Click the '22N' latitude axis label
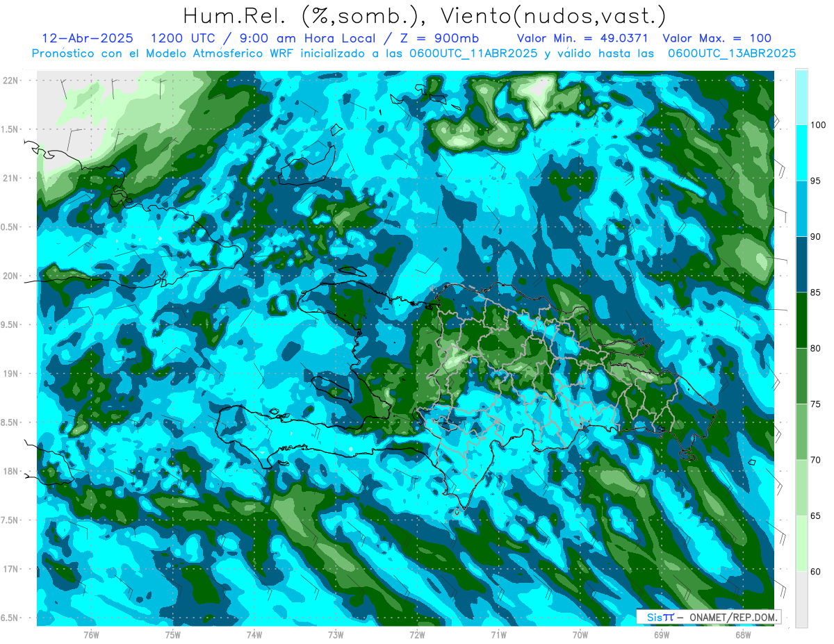 [x=10, y=80]
